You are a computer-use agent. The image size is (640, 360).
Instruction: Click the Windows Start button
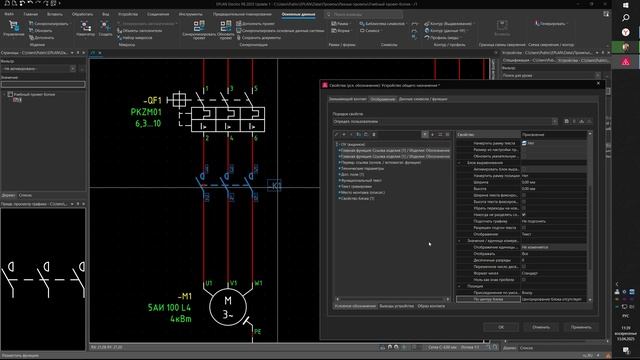tap(625, 5)
